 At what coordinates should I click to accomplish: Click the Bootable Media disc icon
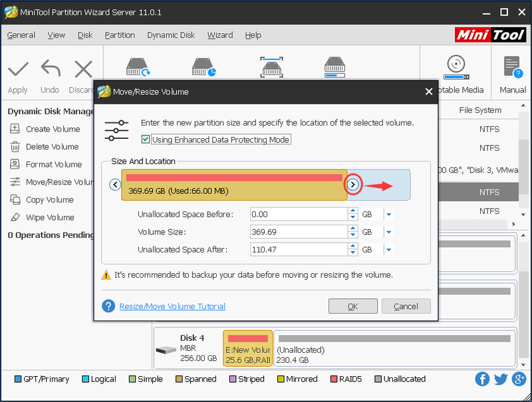[456, 68]
